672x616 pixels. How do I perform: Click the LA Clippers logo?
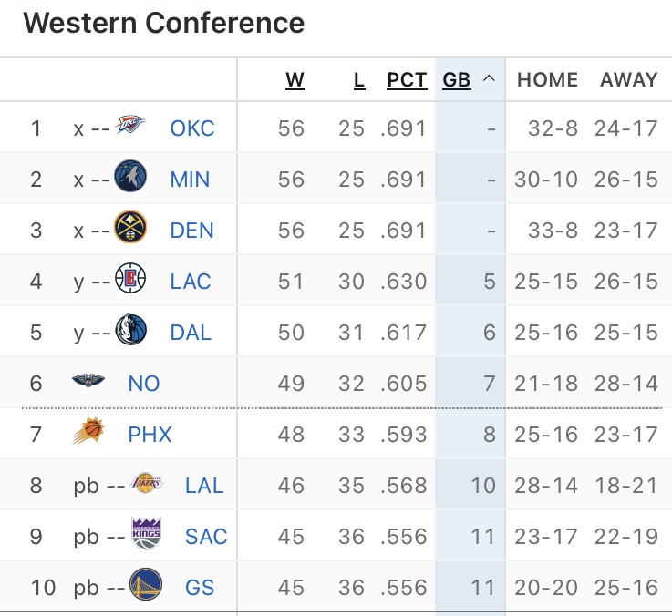tap(131, 279)
